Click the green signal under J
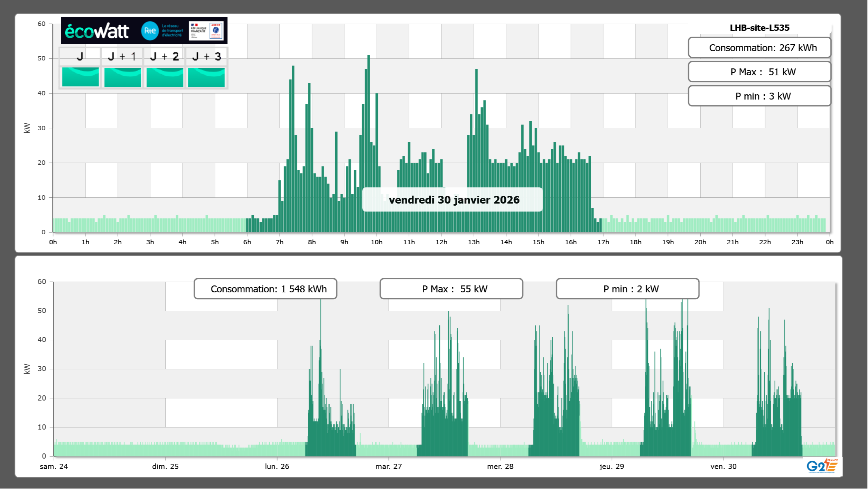868x489 pixels. pos(80,77)
